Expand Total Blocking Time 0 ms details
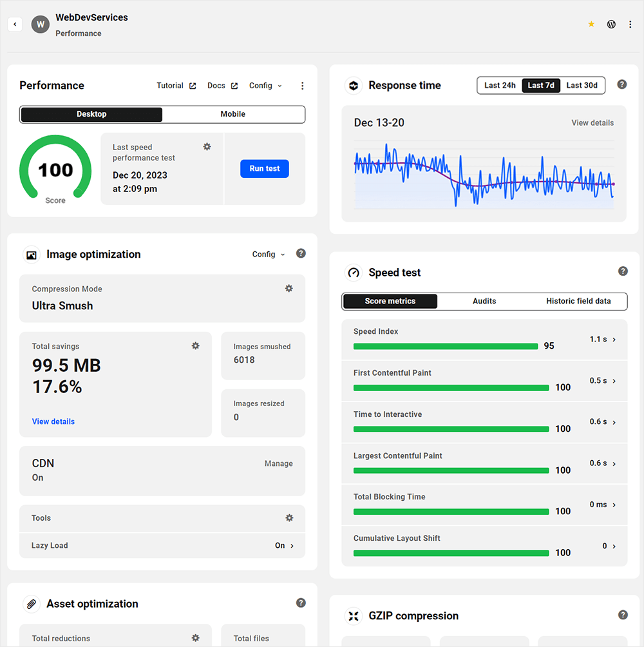 point(602,505)
